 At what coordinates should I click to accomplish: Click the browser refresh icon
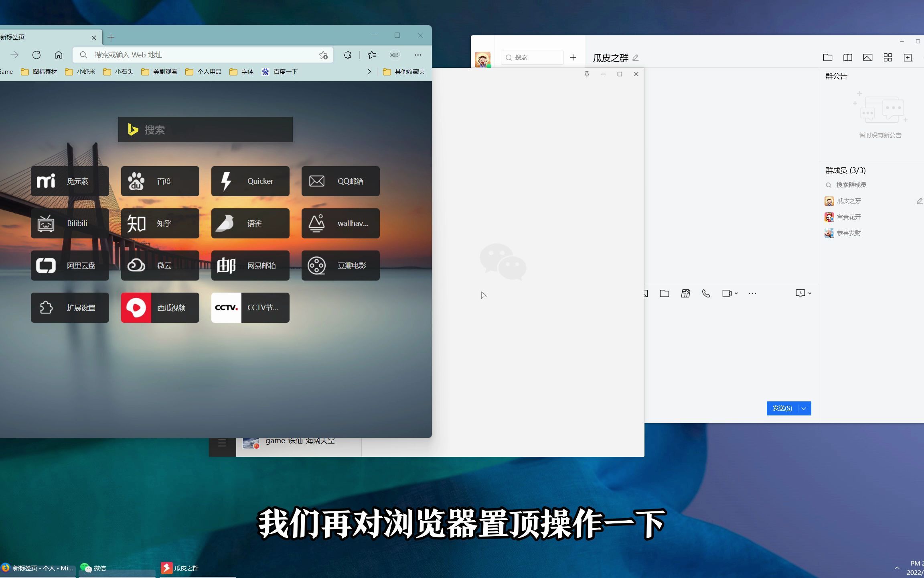click(36, 55)
